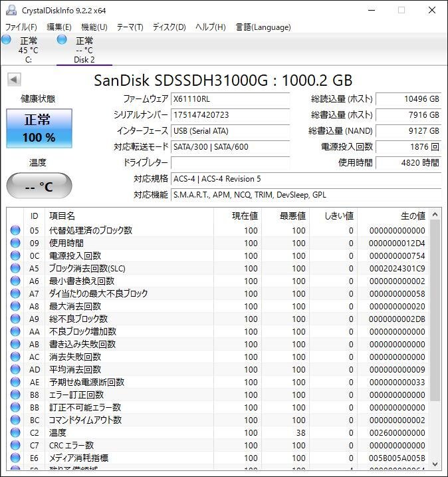
Task: Click status orb for ID BB row
Action: [x=15, y=407]
